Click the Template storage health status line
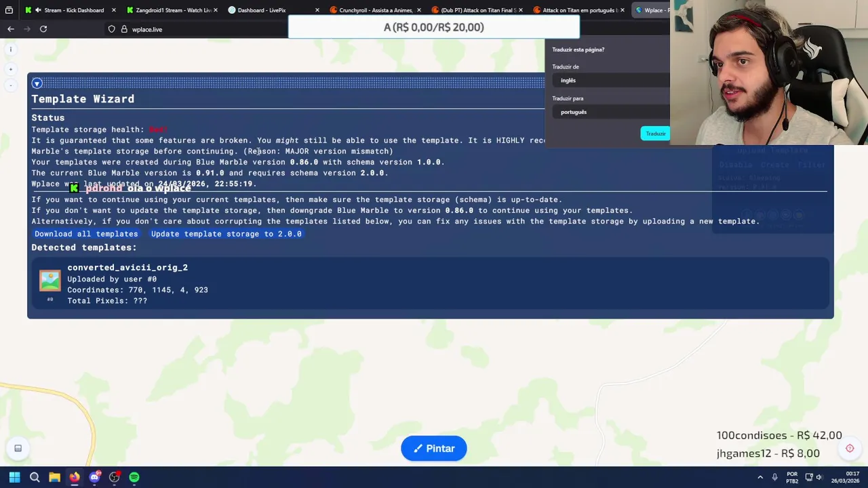 click(x=99, y=129)
